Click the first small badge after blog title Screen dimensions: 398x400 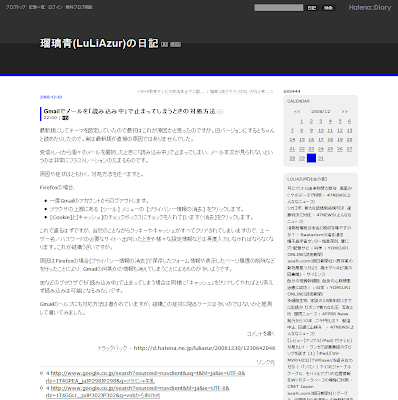point(165,44)
